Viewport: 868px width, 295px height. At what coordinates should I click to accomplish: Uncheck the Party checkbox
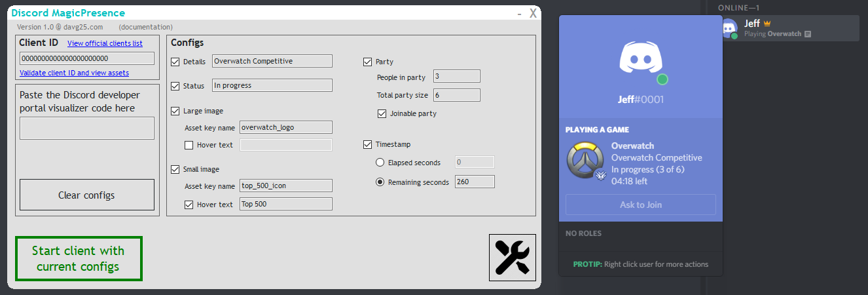(367, 62)
